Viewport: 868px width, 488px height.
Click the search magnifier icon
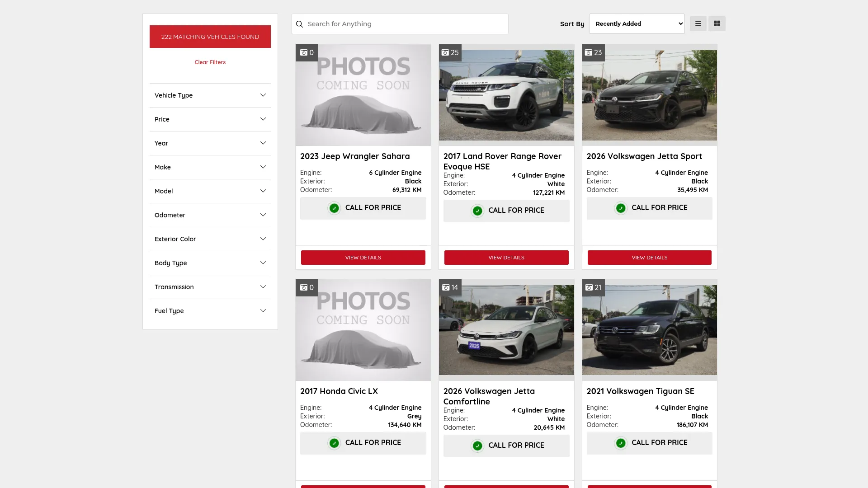pyautogui.click(x=299, y=24)
